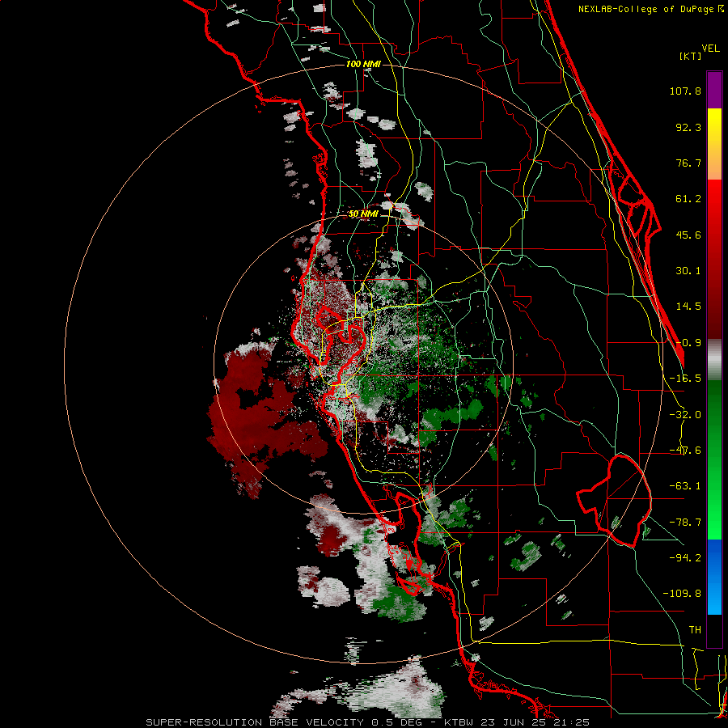Viewport: 728px width, 728px height.
Task: Click the VEL legend title
Action: point(711,49)
